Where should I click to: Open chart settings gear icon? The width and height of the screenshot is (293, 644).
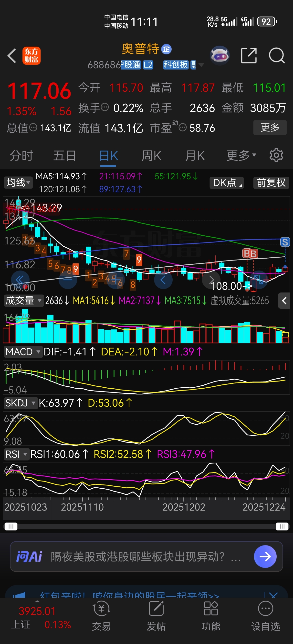[x=276, y=155]
